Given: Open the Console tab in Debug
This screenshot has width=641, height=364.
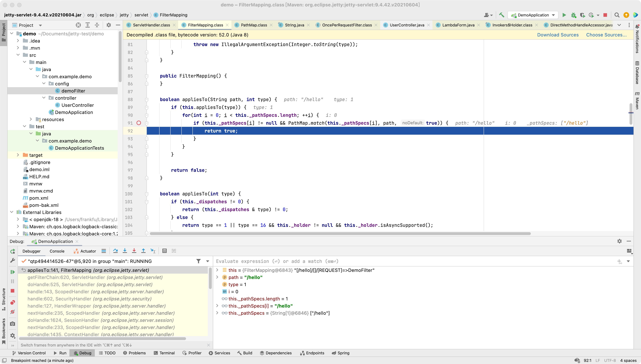Looking at the screenshot, I should (57, 251).
